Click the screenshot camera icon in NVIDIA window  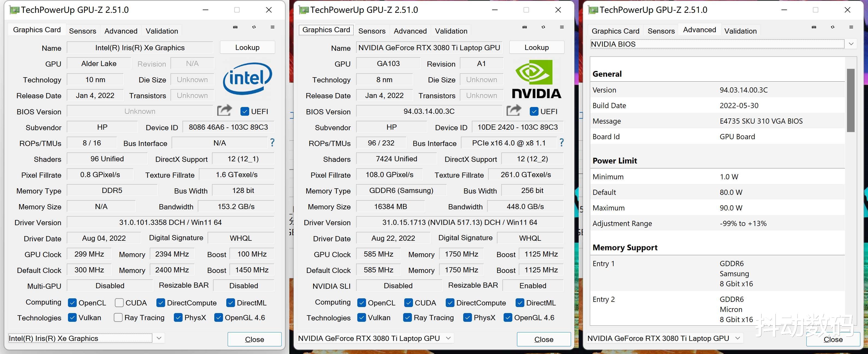coord(525,27)
